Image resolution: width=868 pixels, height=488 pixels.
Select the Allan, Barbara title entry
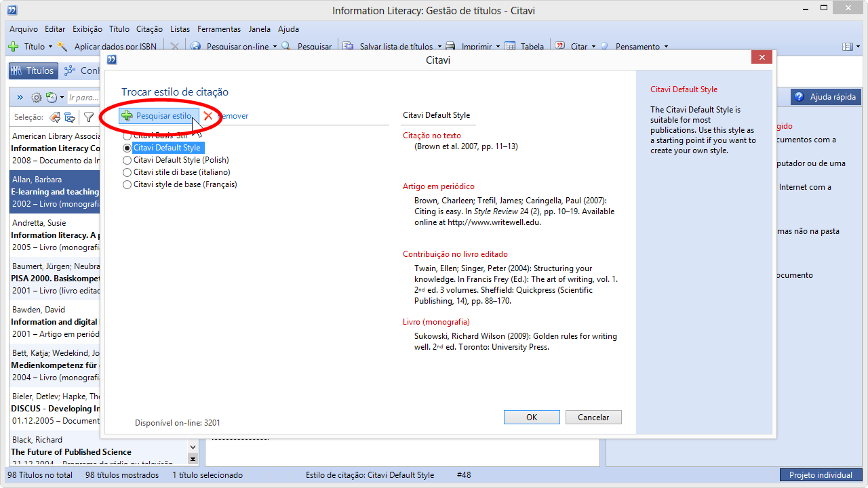pos(56,192)
